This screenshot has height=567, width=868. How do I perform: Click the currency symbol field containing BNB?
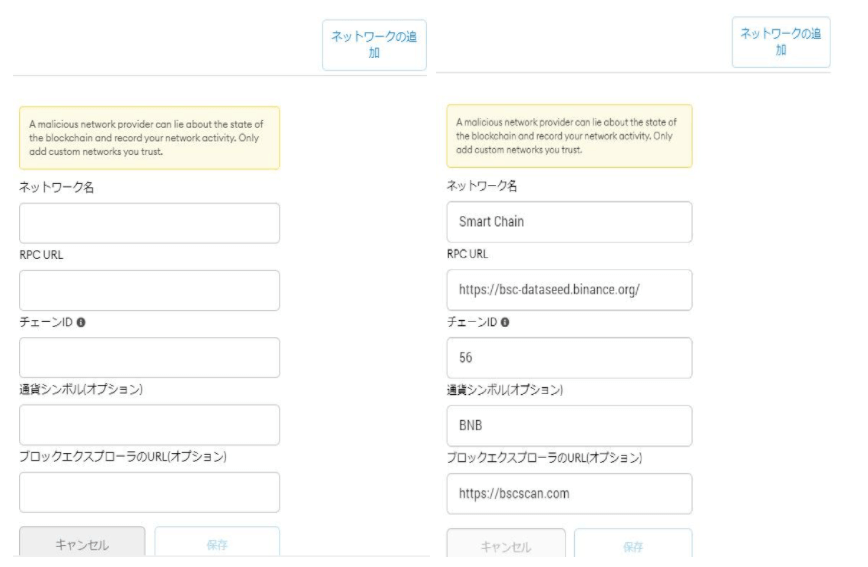[568, 425]
